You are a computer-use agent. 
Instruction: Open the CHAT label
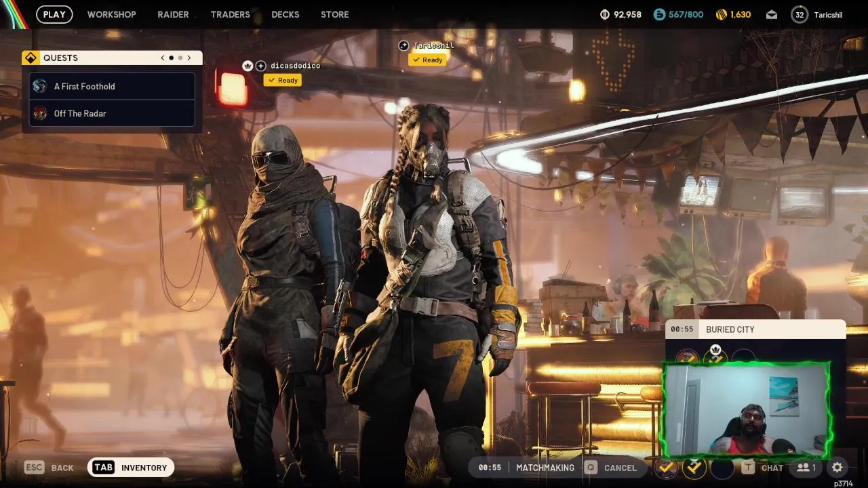tap(772, 468)
